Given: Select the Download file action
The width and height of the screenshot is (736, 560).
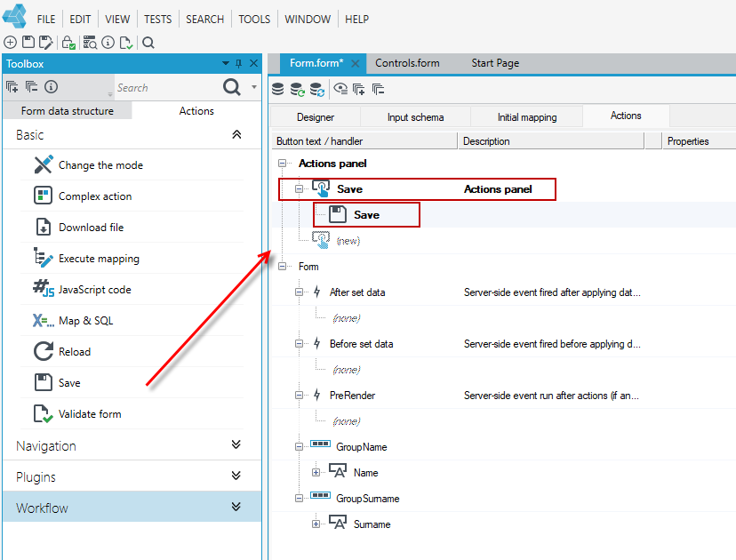Looking at the screenshot, I should click(x=132, y=228).
